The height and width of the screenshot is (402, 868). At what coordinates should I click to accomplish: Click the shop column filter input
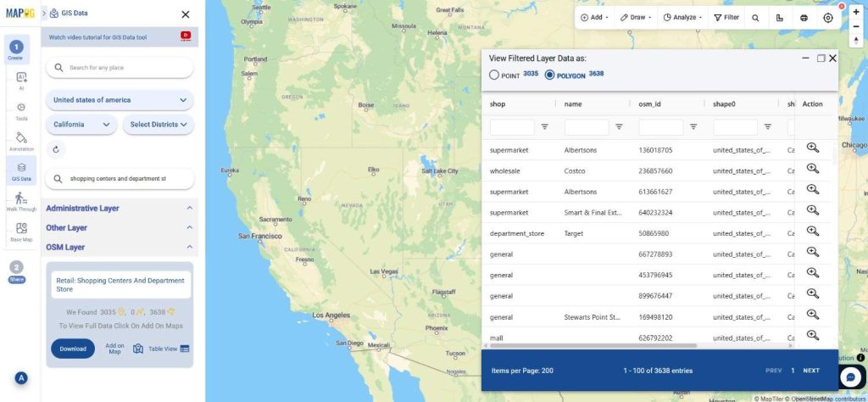tap(512, 127)
